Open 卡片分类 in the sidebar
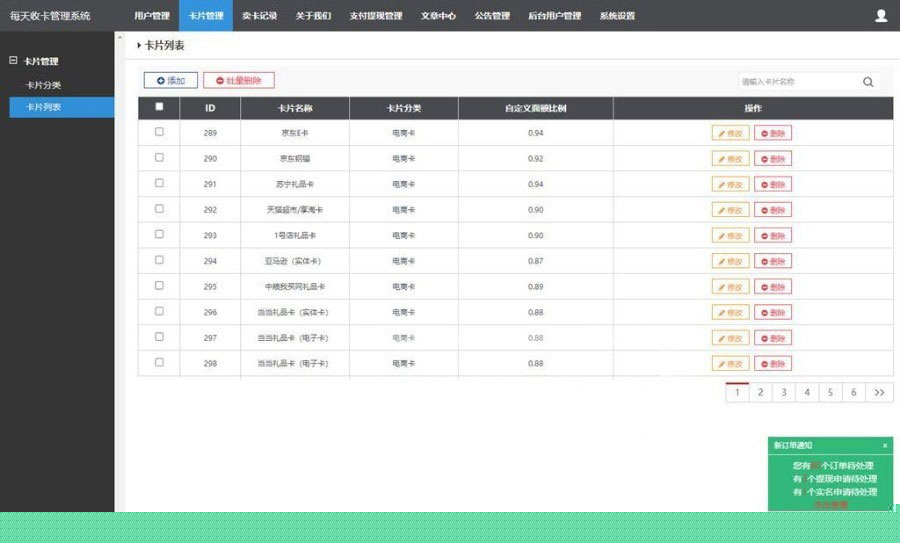Screen dimensions: 900x543 point(44,85)
